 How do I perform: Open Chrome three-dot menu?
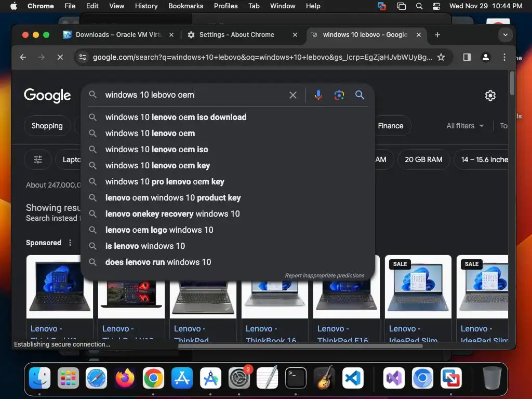click(504, 57)
